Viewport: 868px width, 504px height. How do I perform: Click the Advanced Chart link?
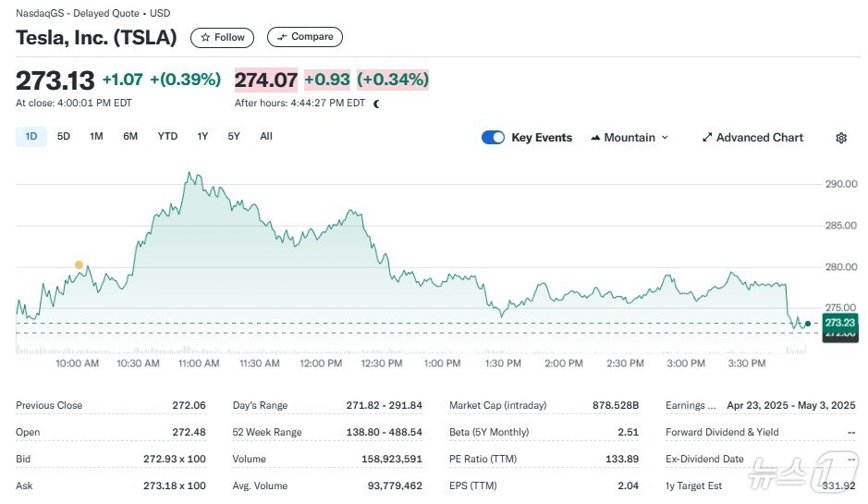759,138
